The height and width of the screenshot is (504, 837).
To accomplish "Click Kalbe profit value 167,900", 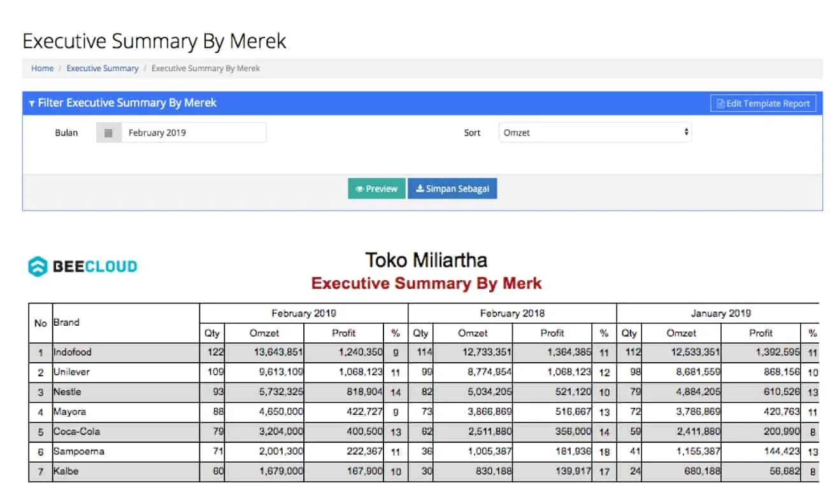I will pos(365,472).
